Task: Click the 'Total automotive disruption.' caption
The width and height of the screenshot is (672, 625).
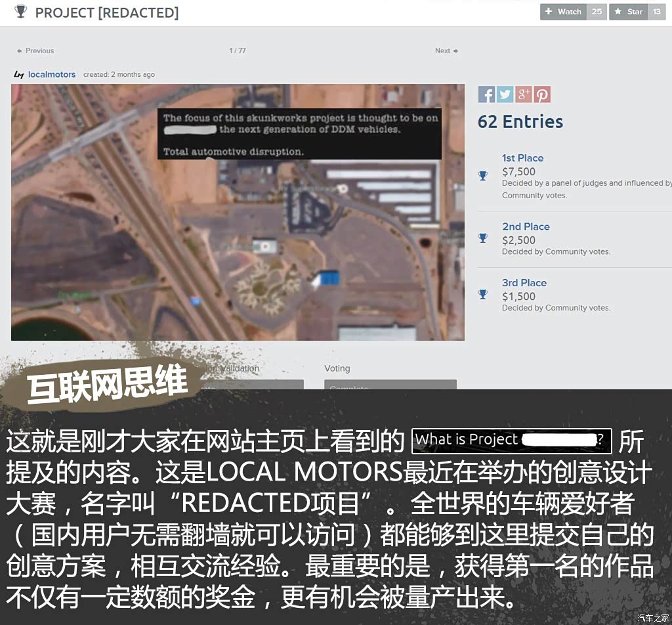Action: click(234, 151)
